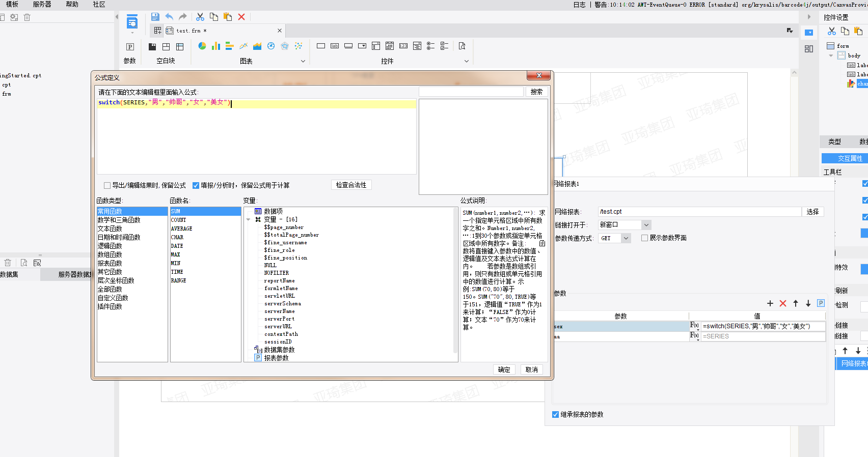
Task: Click the 选择 button next to /test.cpt
Action: [x=813, y=212]
